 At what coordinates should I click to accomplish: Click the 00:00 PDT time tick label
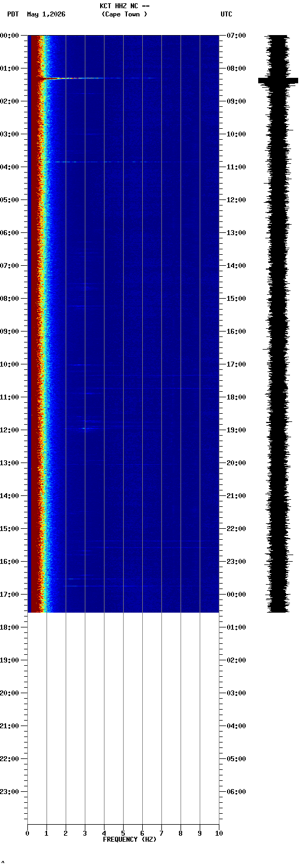[9, 36]
